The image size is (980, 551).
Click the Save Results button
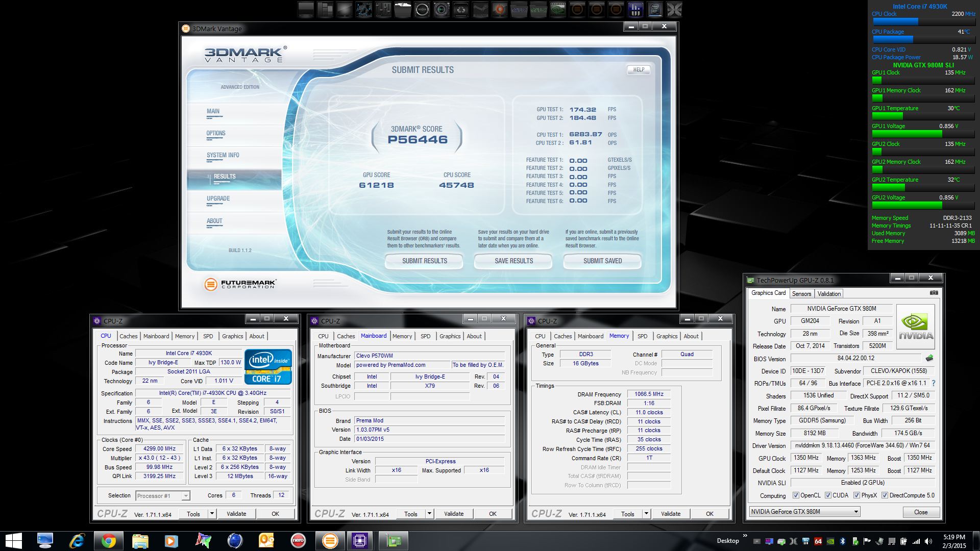513,261
